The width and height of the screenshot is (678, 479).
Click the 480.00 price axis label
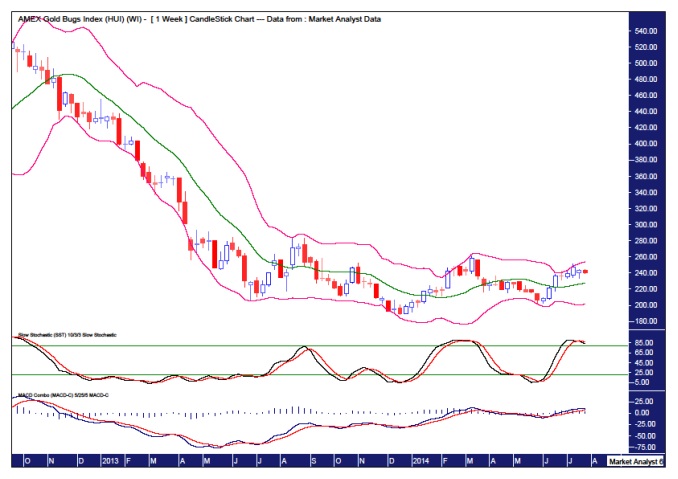[646, 79]
